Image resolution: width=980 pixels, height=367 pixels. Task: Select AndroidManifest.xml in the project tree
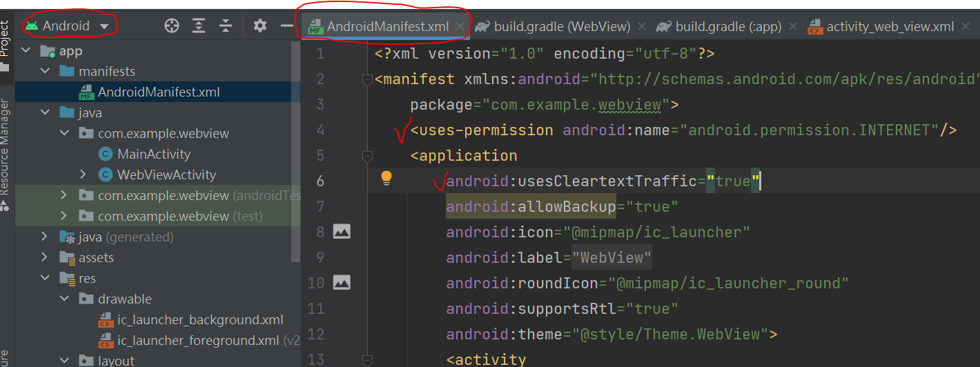click(159, 92)
